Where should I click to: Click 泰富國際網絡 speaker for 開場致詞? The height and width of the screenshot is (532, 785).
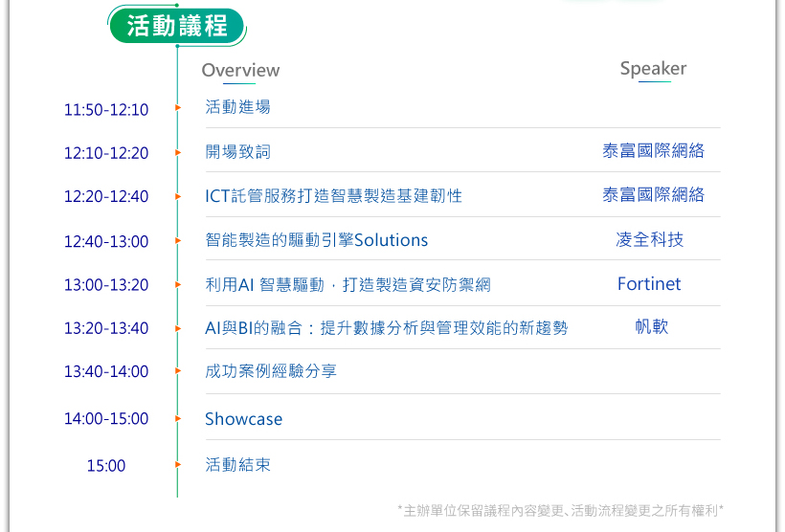pos(653,151)
